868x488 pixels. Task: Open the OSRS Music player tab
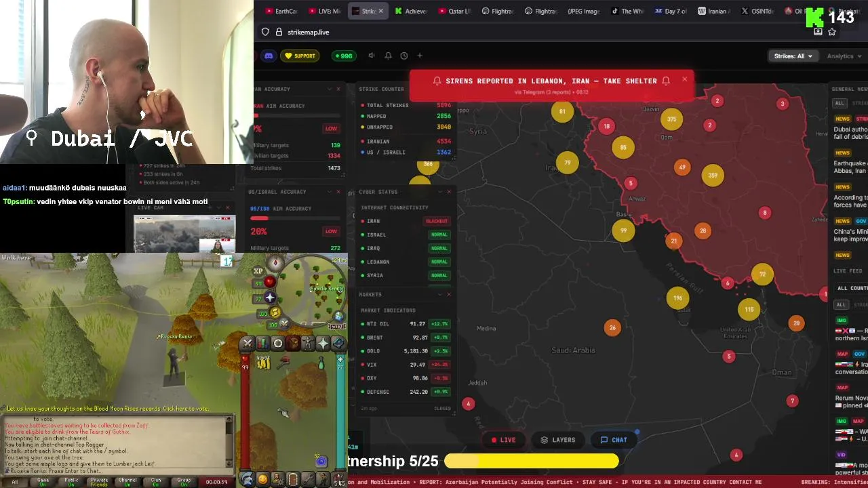(338, 479)
